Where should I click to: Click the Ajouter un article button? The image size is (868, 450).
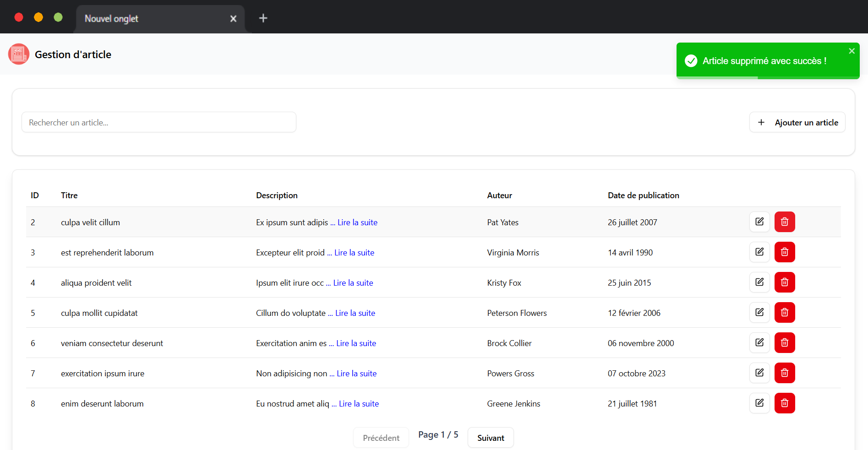tap(797, 122)
